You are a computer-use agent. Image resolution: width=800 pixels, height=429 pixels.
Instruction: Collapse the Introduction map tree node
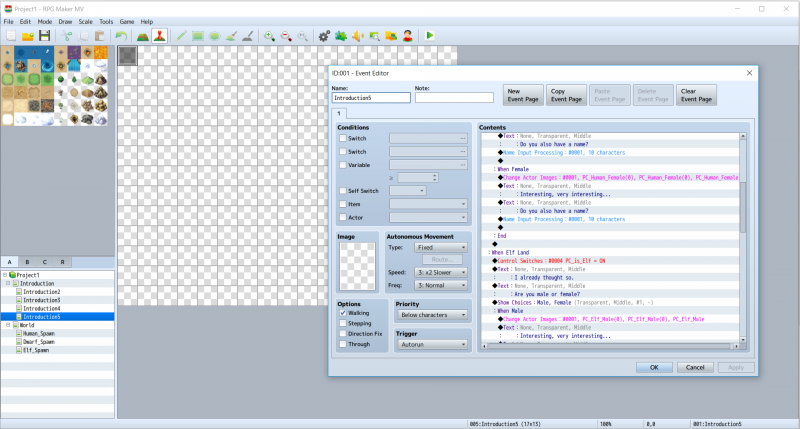(x=8, y=283)
